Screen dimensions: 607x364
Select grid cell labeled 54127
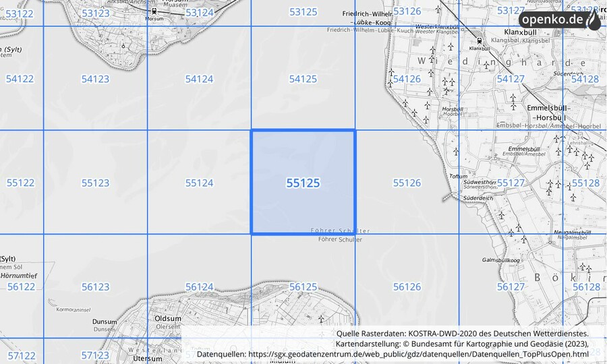511,78
